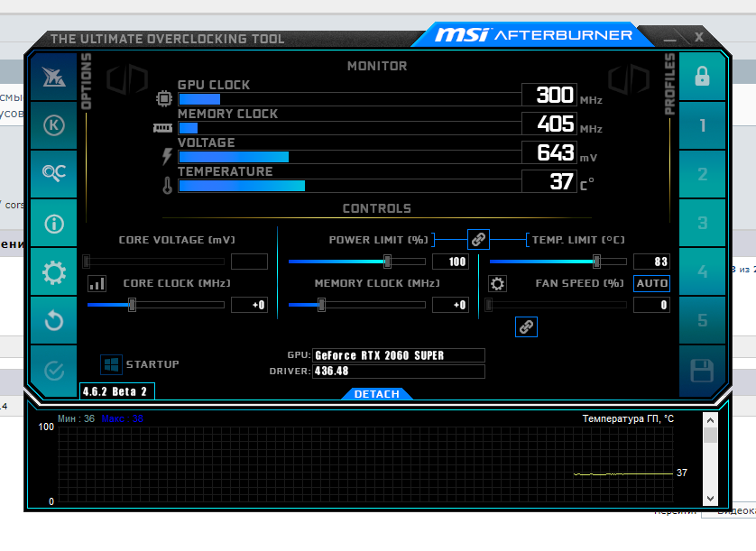756x551 pixels.
Task: Click the Core Voltage slider track
Action: (x=154, y=262)
